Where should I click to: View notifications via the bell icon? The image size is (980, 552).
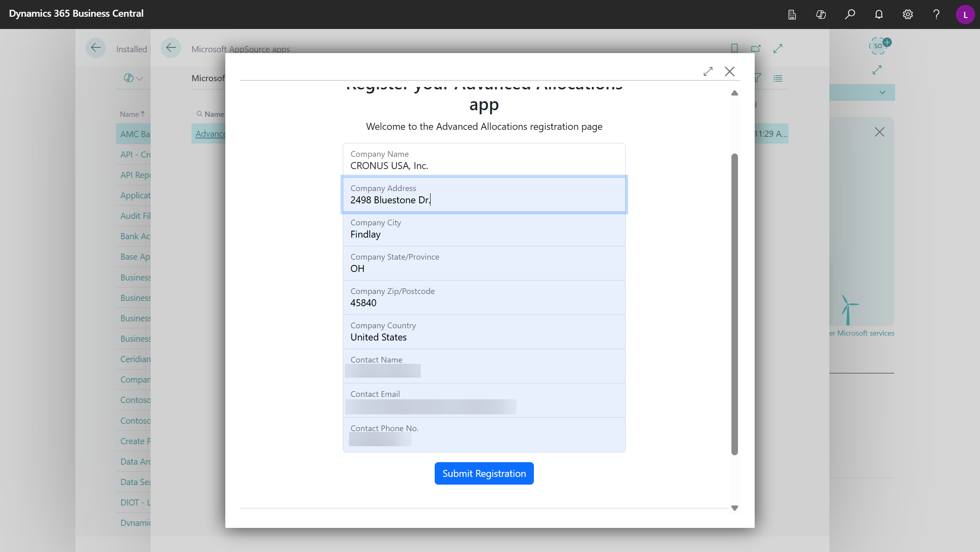(x=878, y=14)
